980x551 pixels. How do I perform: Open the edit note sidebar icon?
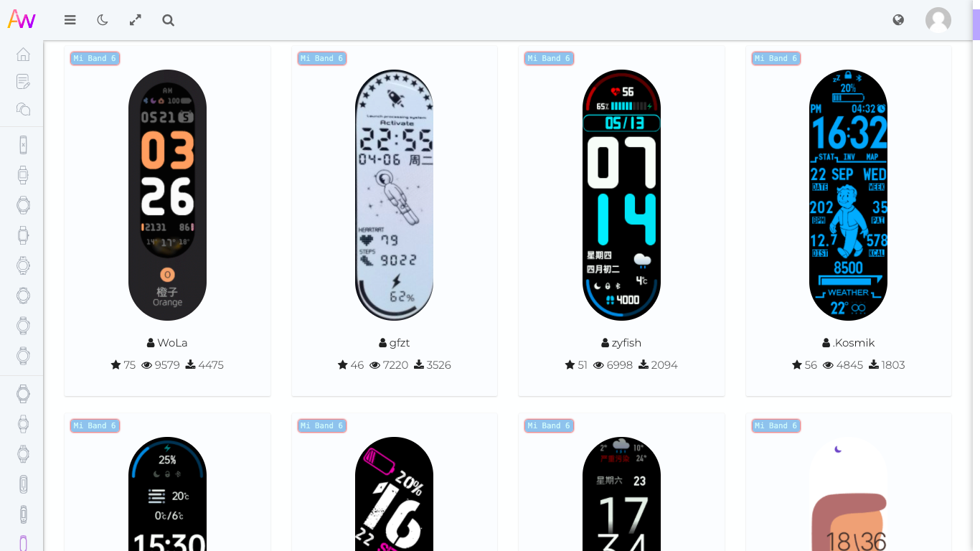[x=23, y=82]
